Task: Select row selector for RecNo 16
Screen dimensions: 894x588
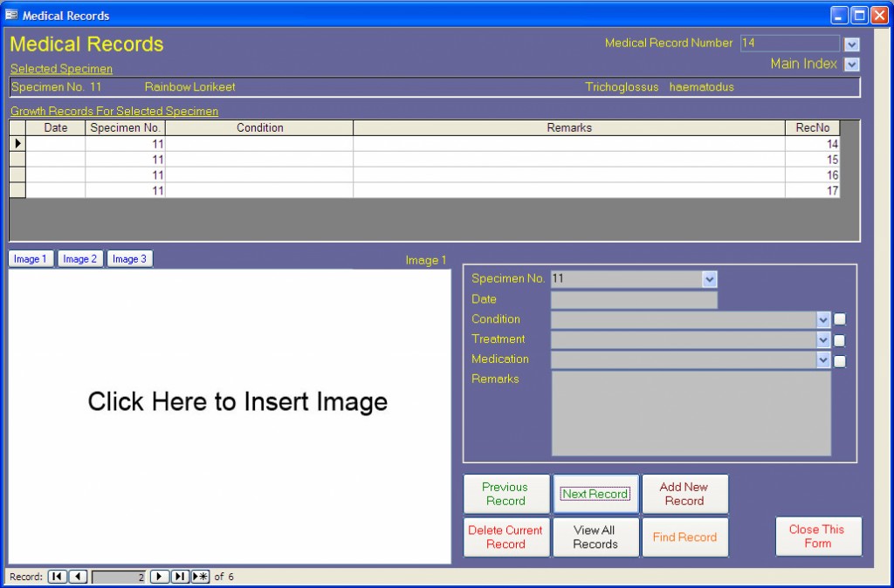Action: point(17,174)
